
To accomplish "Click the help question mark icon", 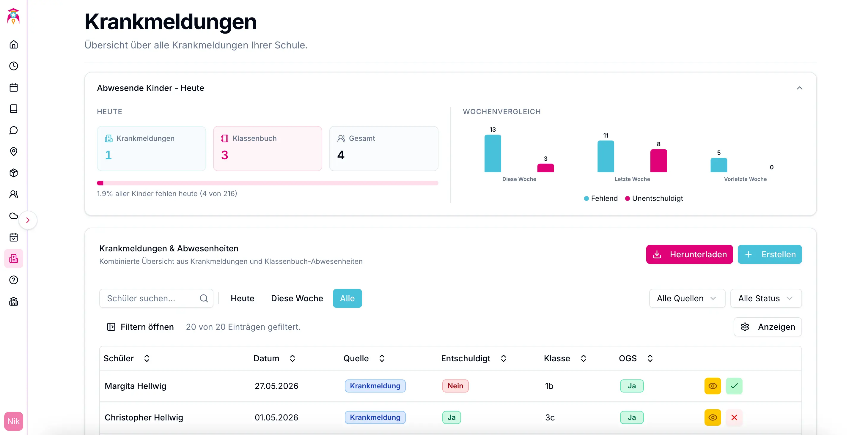I will pyautogui.click(x=13, y=280).
